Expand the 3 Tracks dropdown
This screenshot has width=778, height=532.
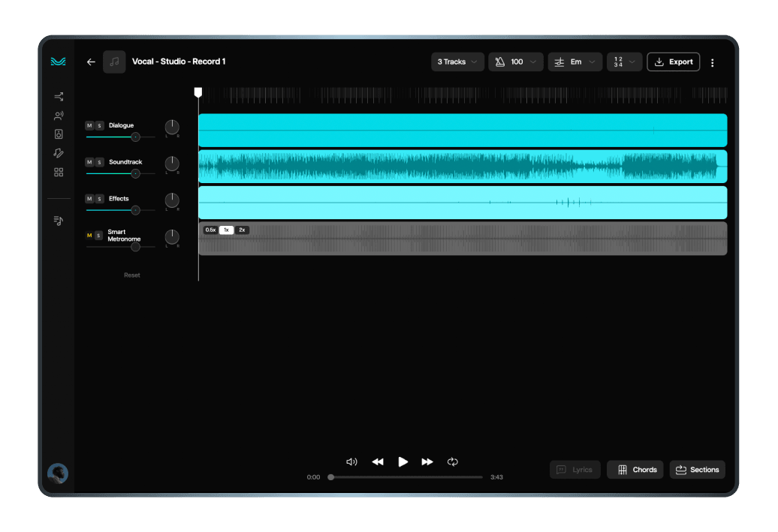click(457, 62)
